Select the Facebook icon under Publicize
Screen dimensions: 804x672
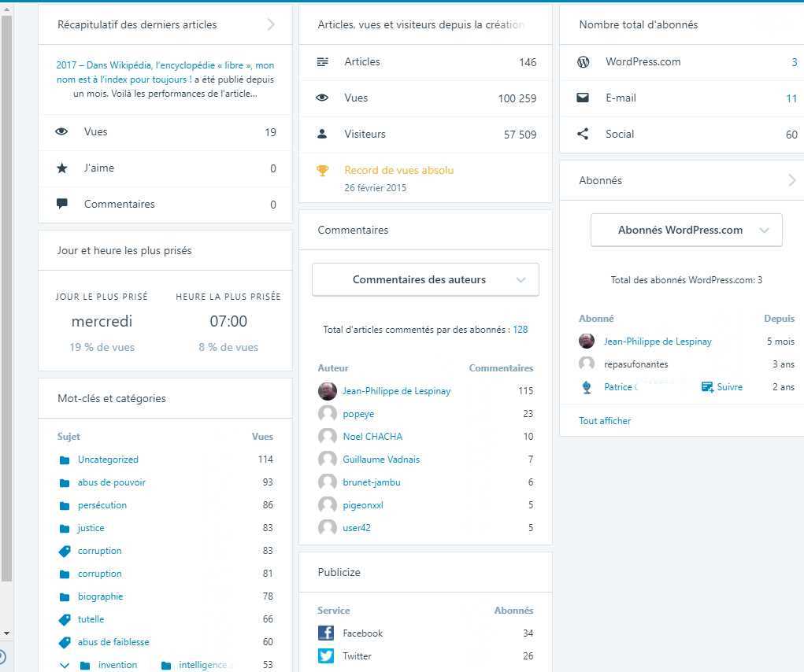tap(325, 633)
